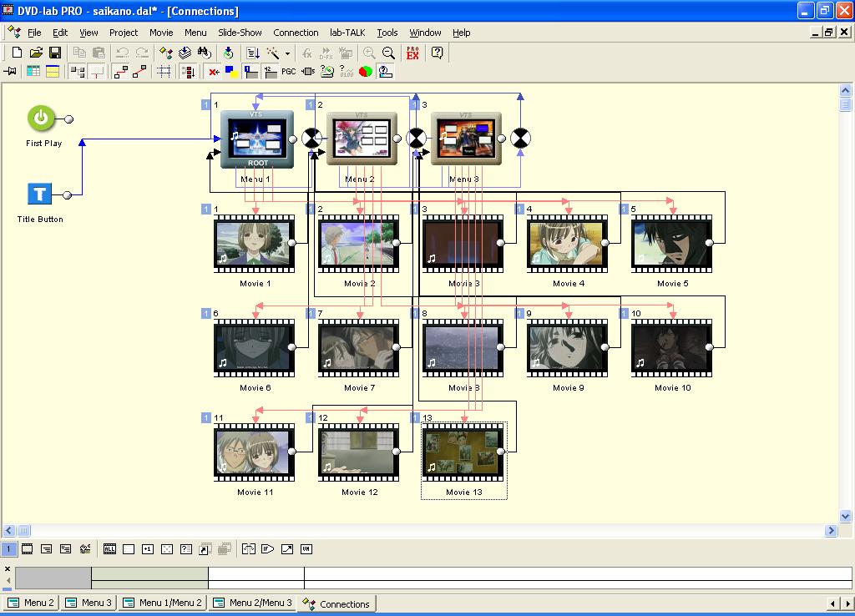Click the help question mark icon
Viewport: 855px width, 616px height.
pyautogui.click(x=437, y=53)
